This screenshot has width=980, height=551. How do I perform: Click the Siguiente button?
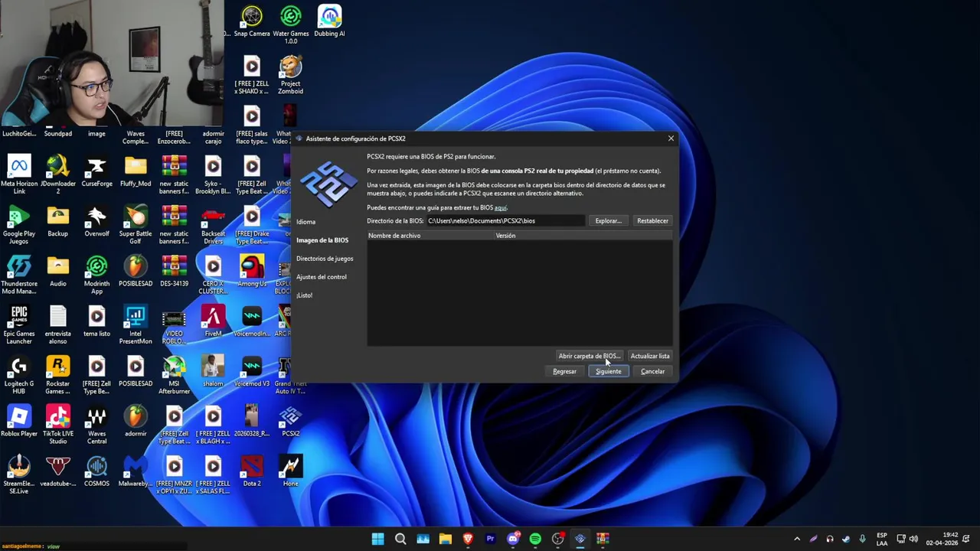(609, 372)
